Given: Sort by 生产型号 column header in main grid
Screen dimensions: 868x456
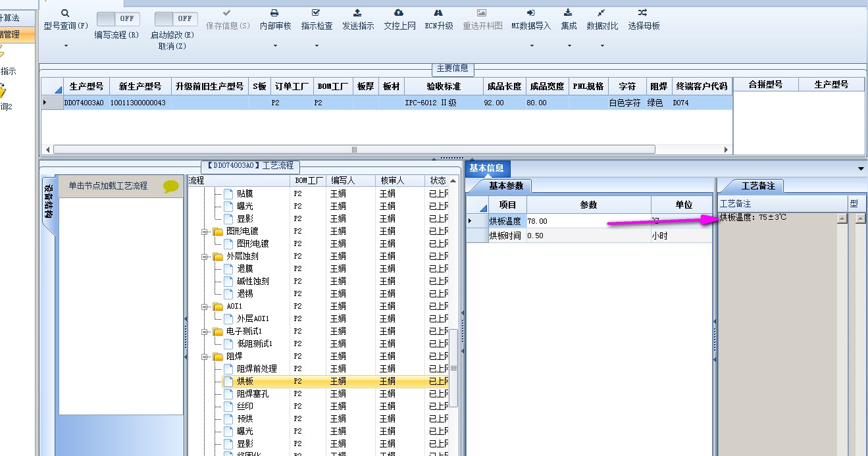Looking at the screenshot, I should pyautogui.click(x=86, y=86).
